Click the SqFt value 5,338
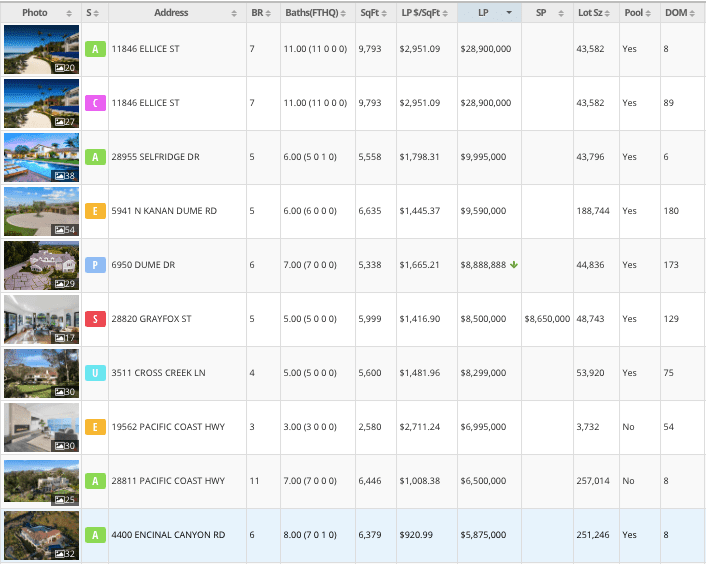This screenshot has width=706, height=564. click(370, 265)
